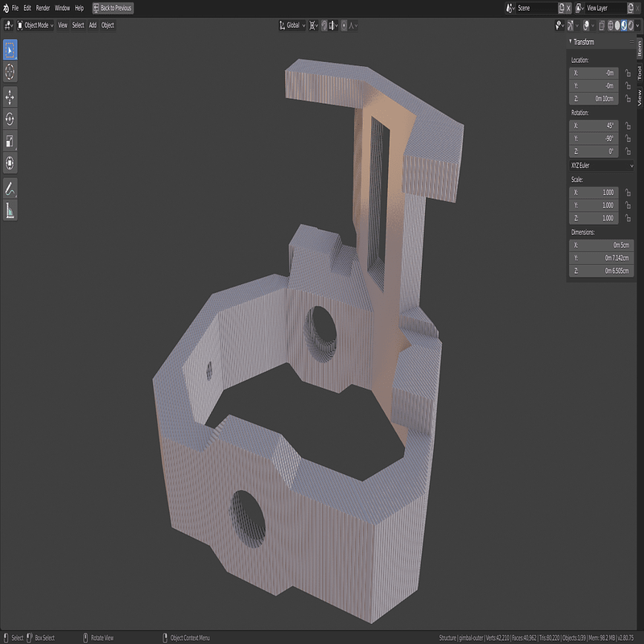This screenshot has width=644, height=644.
Task: Toggle snapping magnet
Action: [x=324, y=26]
